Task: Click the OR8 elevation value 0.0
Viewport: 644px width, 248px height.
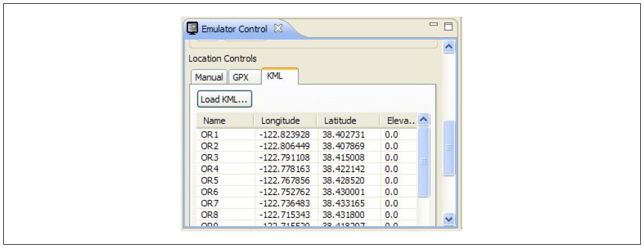Action: 392,215
